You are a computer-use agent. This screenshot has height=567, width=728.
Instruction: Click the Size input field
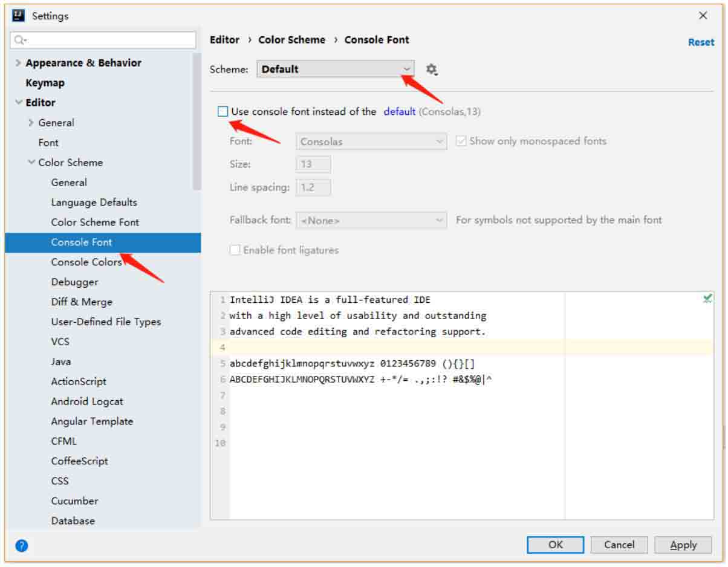pos(313,164)
